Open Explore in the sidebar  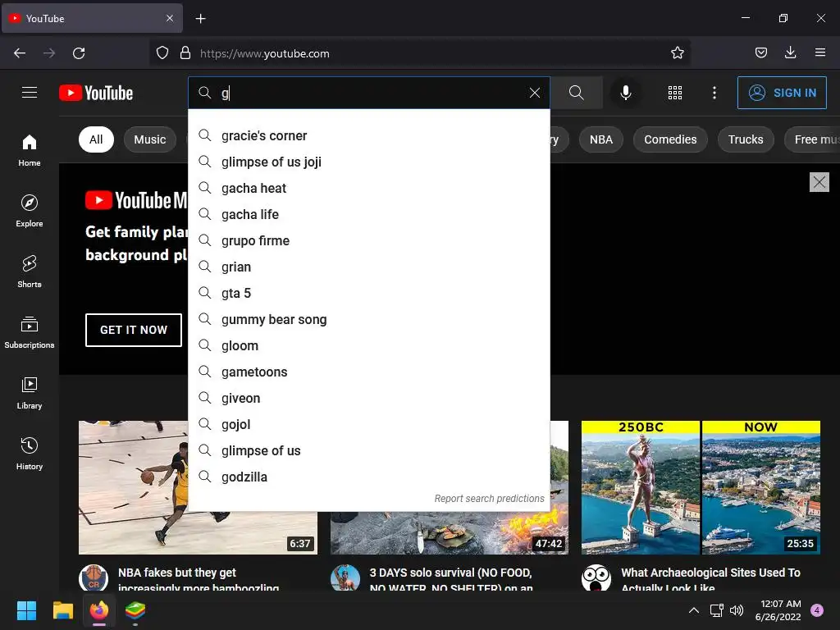(30, 211)
